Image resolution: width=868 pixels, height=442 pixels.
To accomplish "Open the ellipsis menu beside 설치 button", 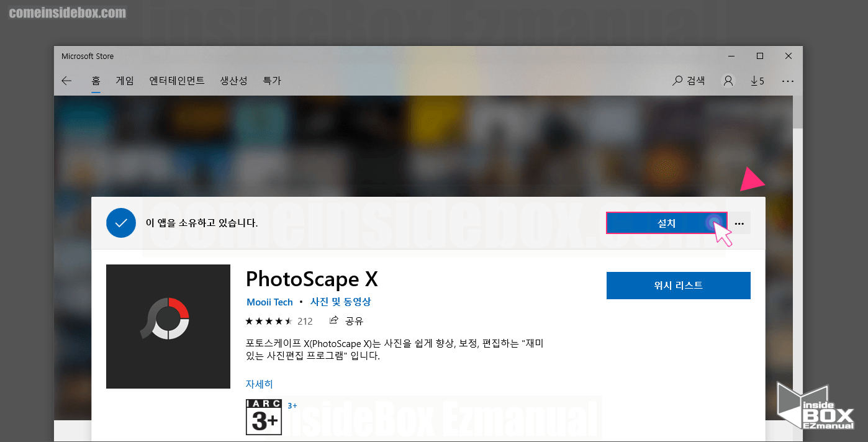I will [739, 223].
